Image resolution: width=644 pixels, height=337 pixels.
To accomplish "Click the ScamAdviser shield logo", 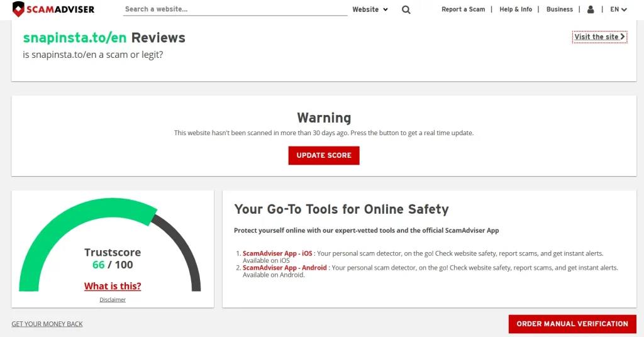I will click(x=53, y=9).
